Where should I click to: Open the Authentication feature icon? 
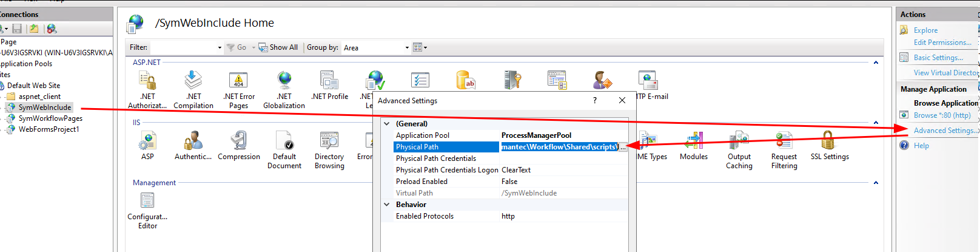click(x=193, y=141)
